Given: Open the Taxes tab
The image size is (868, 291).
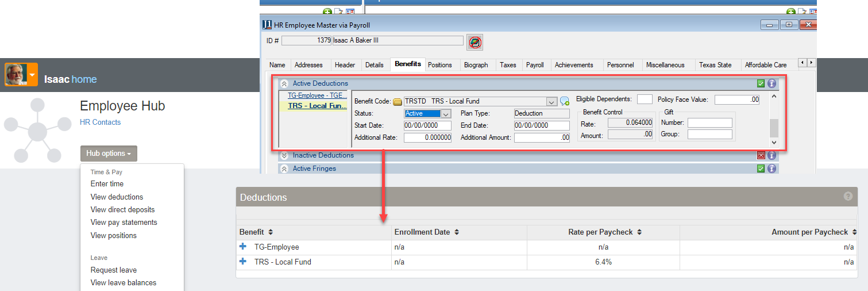Looking at the screenshot, I should (x=508, y=65).
